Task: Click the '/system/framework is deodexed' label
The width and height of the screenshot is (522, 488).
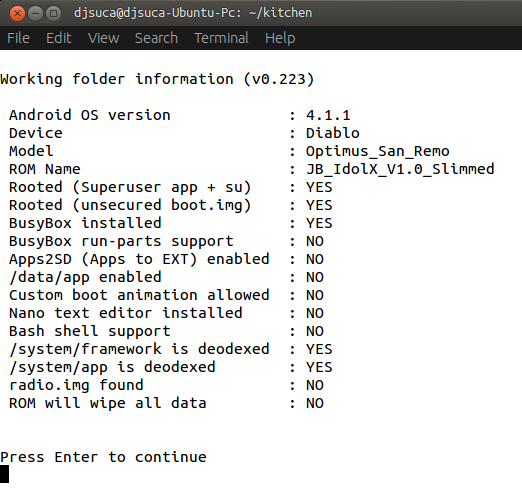Action: pyautogui.click(x=139, y=349)
